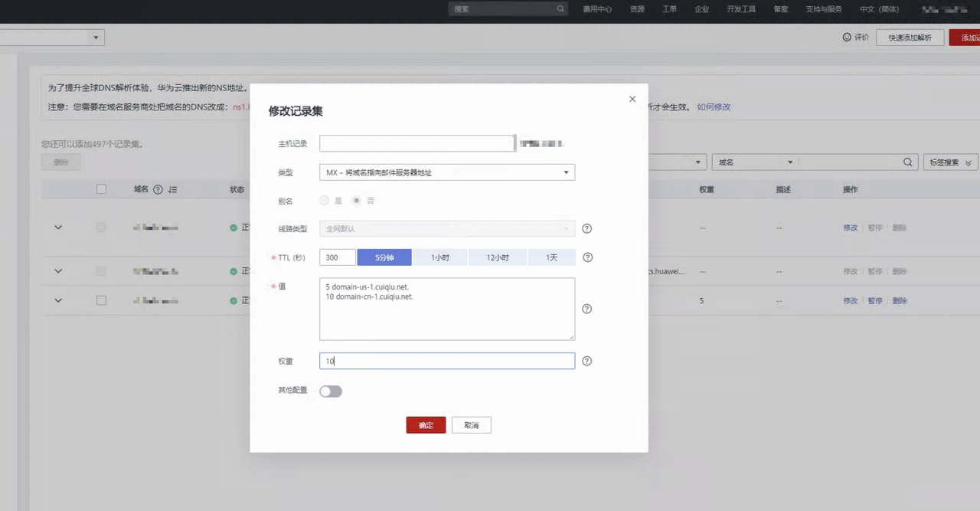980x511 pixels.
Task: Click the 评价 smiley feedback icon
Action: (x=847, y=37)
